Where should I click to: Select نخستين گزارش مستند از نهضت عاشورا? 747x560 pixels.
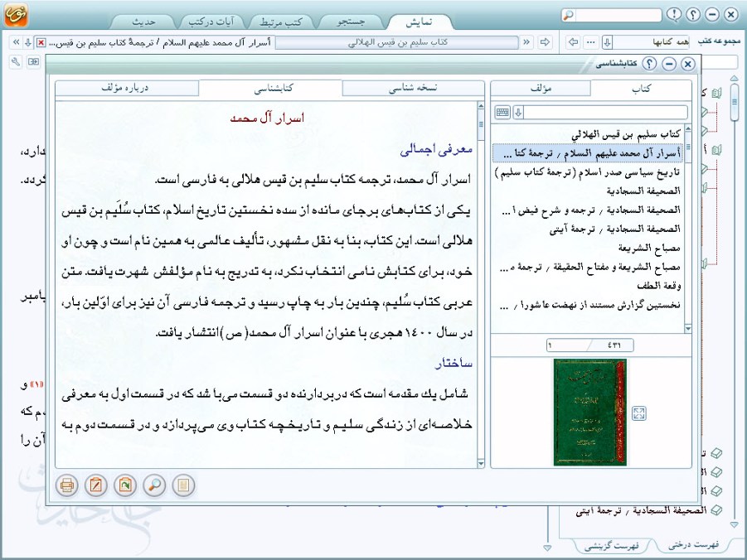pos(588,305)
